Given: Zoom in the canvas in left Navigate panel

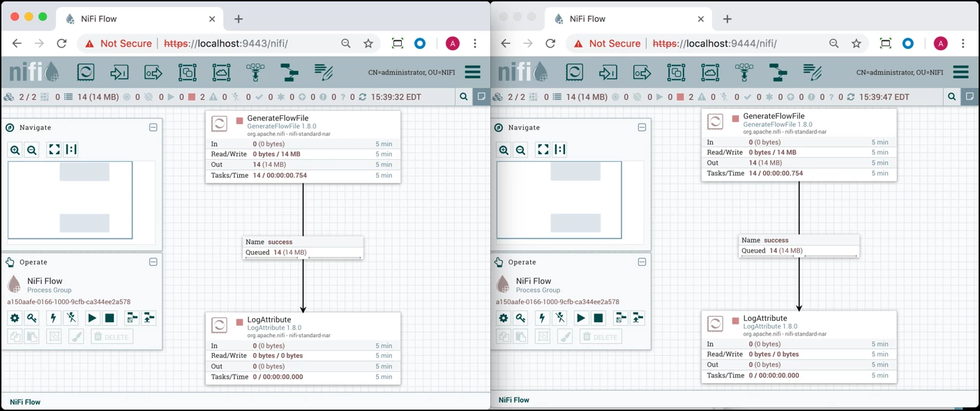Looking at the screenshot, I should (x=15, y=149).
